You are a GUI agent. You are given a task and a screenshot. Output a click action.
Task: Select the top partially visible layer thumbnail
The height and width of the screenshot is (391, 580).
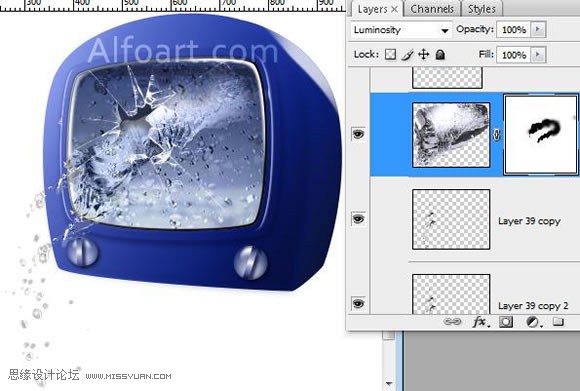point(447,78)
